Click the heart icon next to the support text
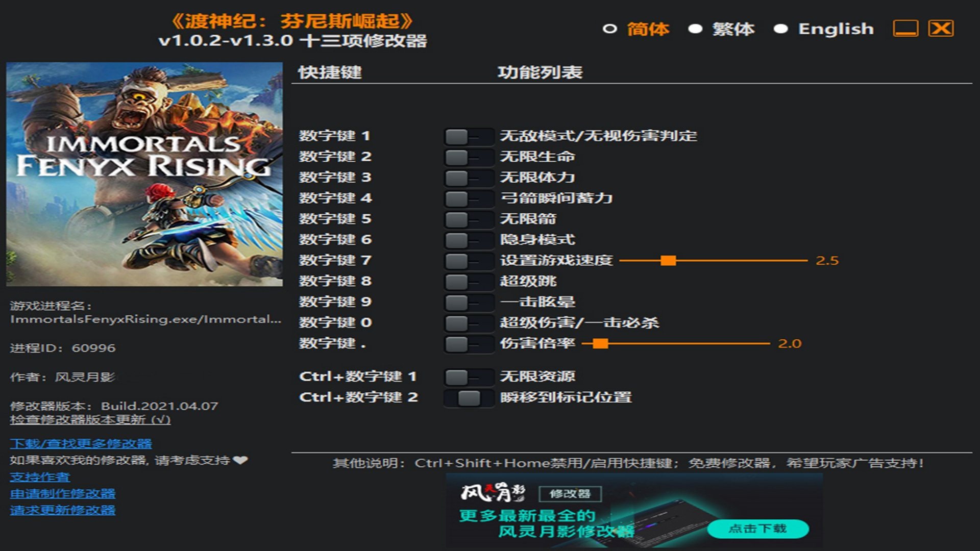This screenshot has height=551, width=980. click(x=240, y=460)
